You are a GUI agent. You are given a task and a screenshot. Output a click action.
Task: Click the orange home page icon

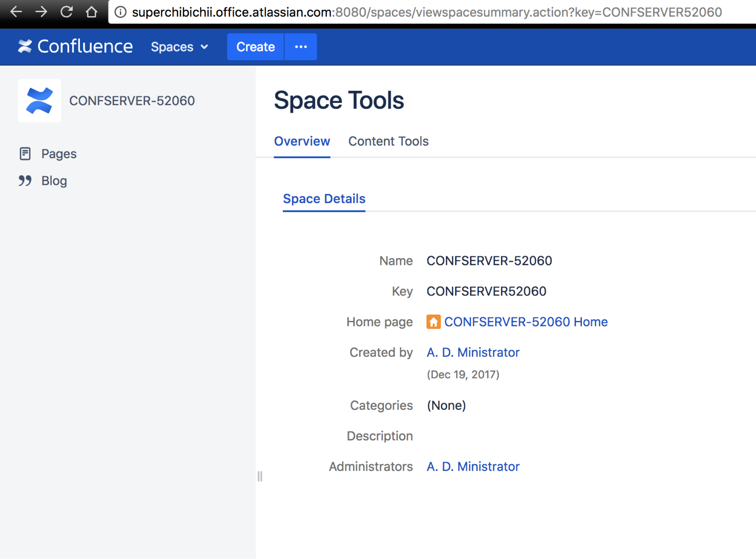pyautogui.click(x=434, y=322)
